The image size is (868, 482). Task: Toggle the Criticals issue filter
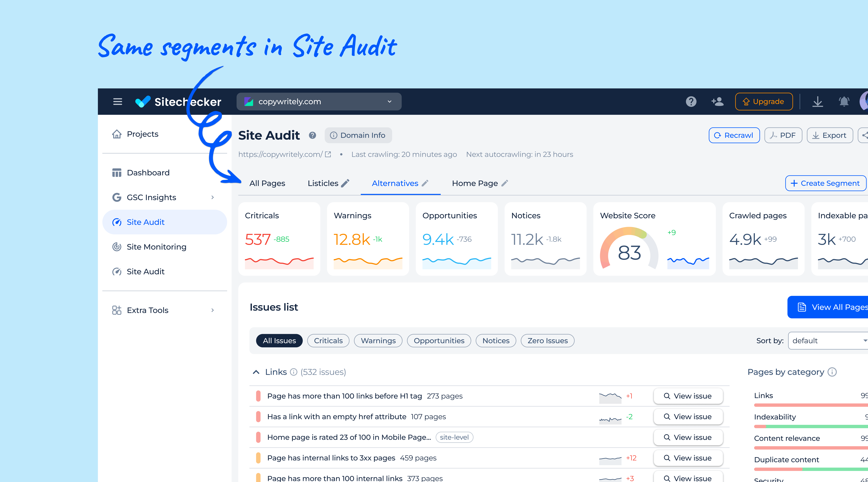[328, 341]
